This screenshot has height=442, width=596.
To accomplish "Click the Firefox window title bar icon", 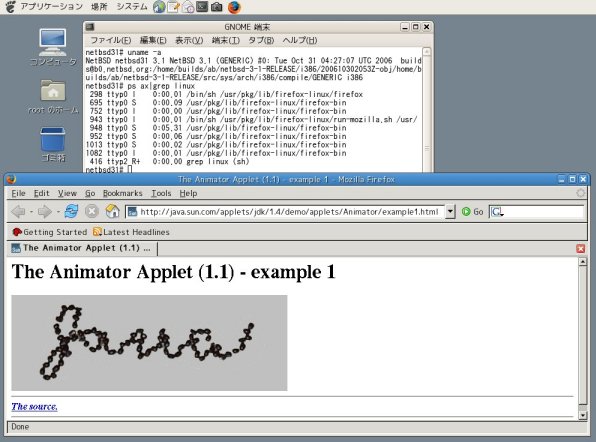I will coord(11,179).
